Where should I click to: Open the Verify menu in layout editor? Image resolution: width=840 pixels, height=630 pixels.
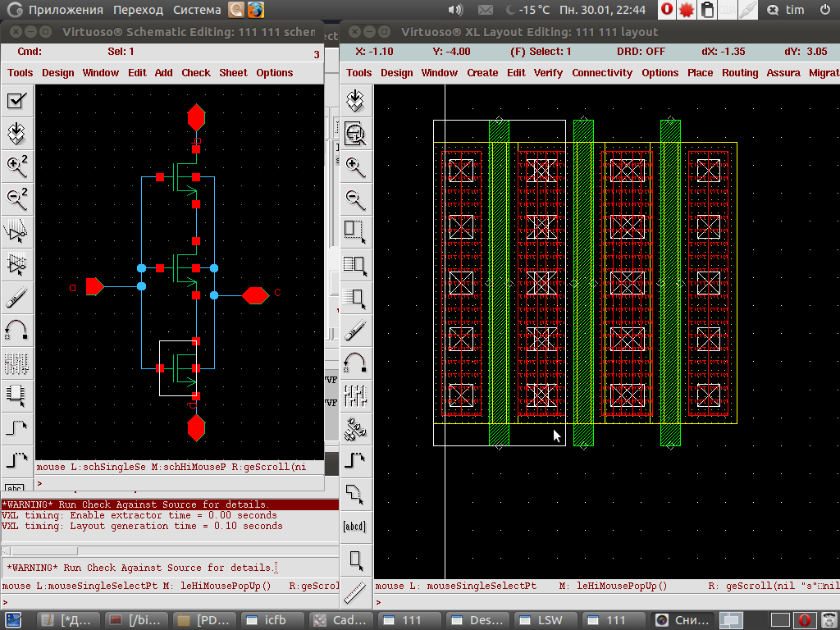pos(548,72)
